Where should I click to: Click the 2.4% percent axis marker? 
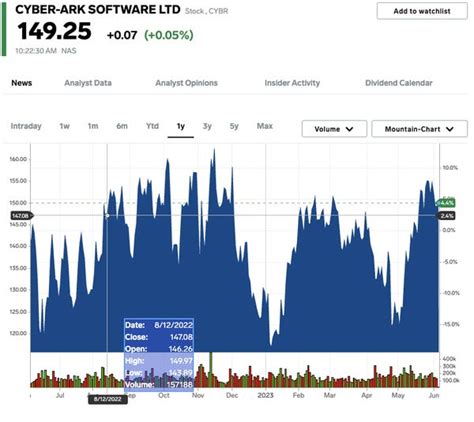click(447, 216)
